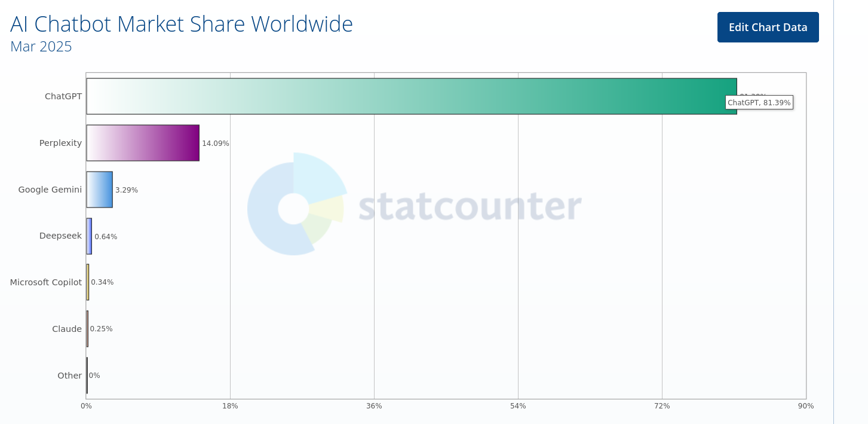Click the Edit Chart Data button
Viewport: 868px width, 424px height.
[768, 27]
